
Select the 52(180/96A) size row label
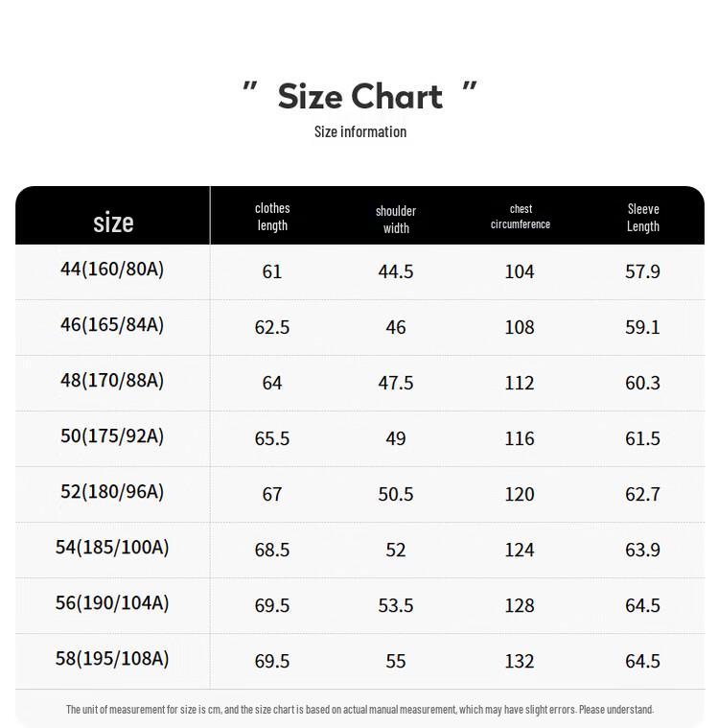coord(112,492)
